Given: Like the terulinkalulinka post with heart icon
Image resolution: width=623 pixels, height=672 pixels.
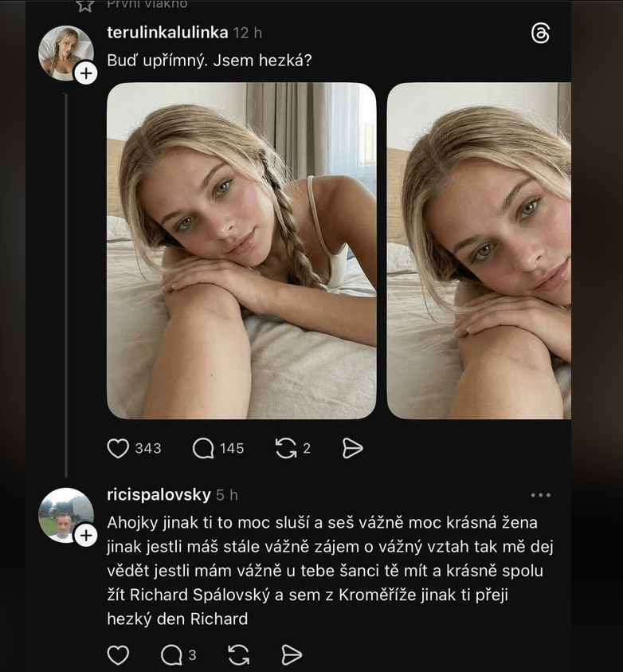Looking at the screenshot, I should click(x=118, y=449).
